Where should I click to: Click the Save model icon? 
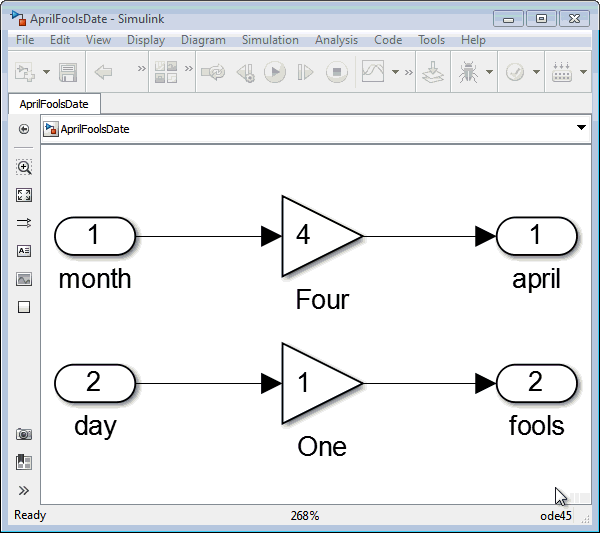point(68,73)
